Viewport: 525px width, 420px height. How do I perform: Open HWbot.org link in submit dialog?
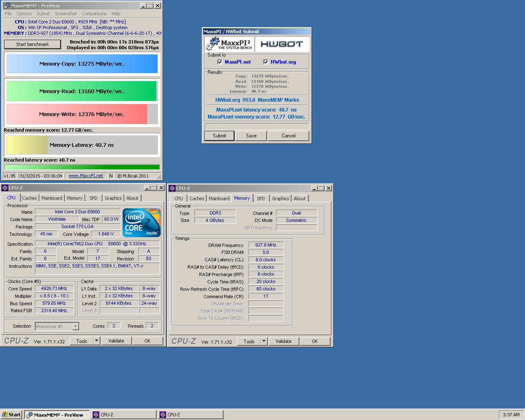pyautogui.click(x=283, y=62)
